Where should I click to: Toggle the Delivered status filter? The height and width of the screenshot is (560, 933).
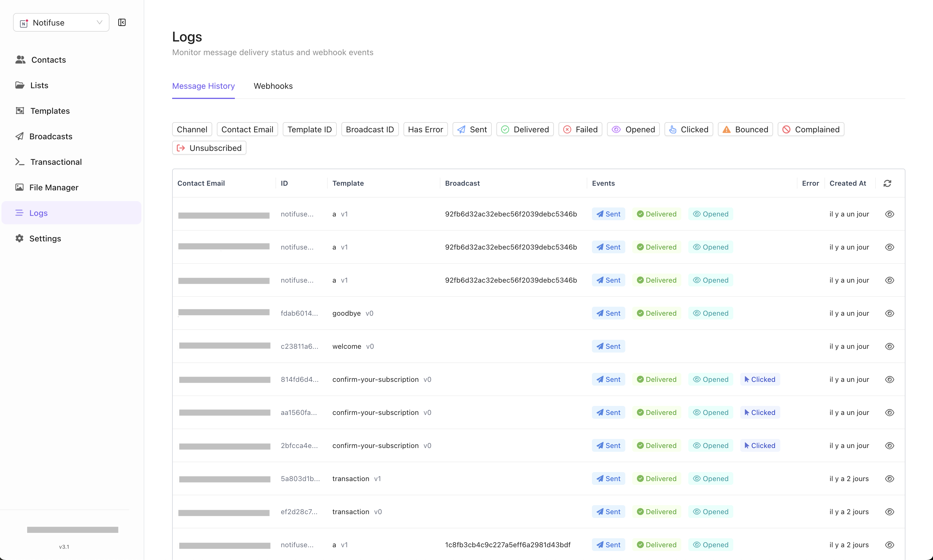525,129
